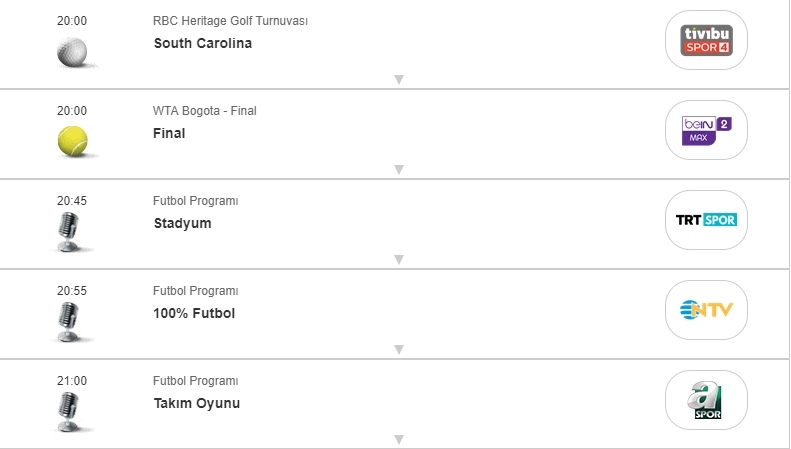This screenshot has width=791, height=449.
Task: Select the 100% Futbol program title
Action: (x=194, y=313)
